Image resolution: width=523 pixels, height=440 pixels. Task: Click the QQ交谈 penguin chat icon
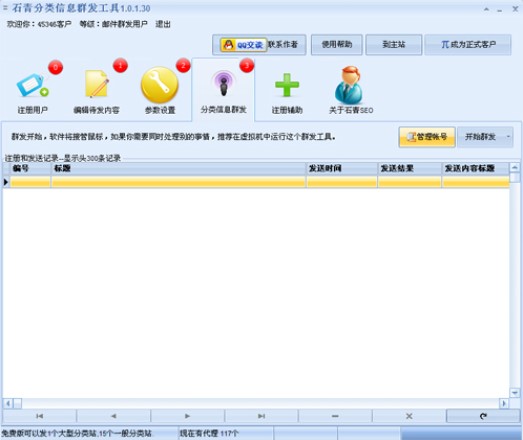click(x=243, y=45)
